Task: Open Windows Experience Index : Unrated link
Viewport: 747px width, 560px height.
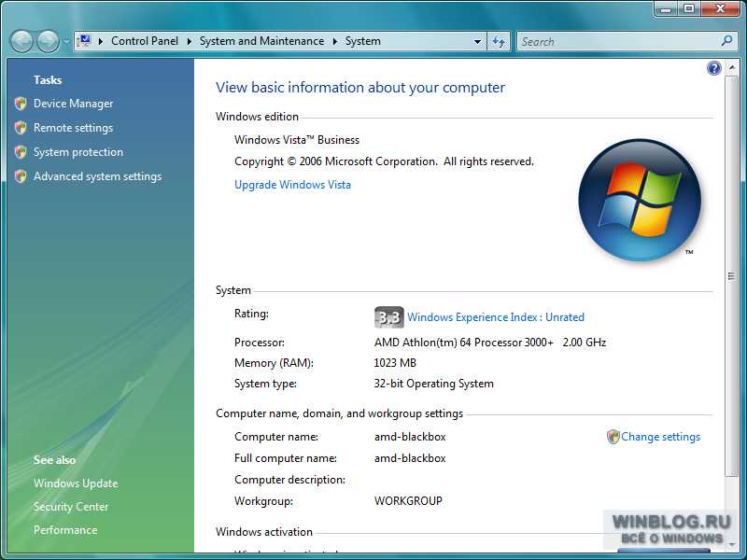Action: (496, 317)
